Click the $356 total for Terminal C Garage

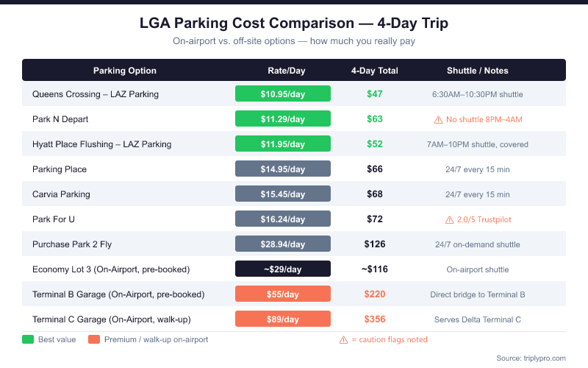375,319
